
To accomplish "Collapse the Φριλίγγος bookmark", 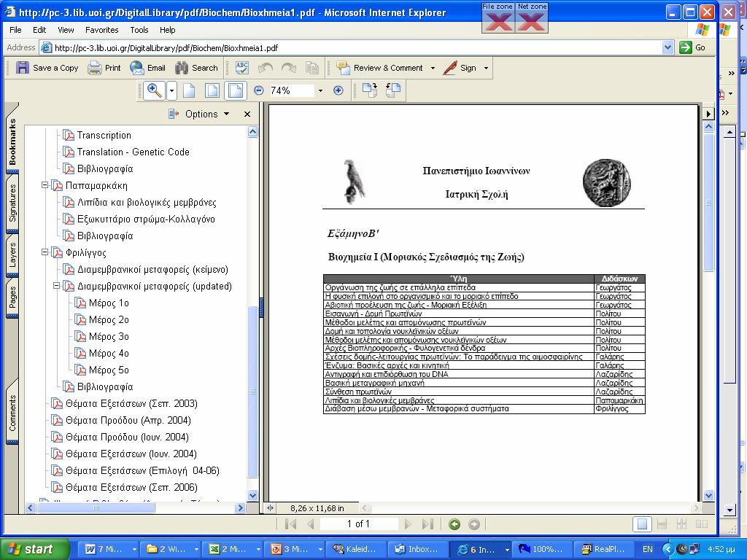I will 44,252.
